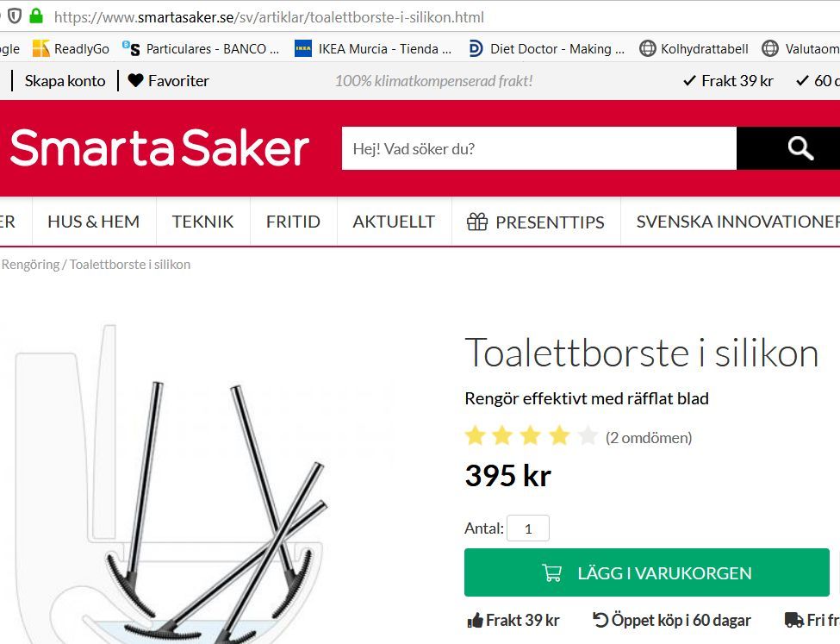Click the fourth yellow rating star
This screenshot has height=644, width=840.
pos(559,435)
